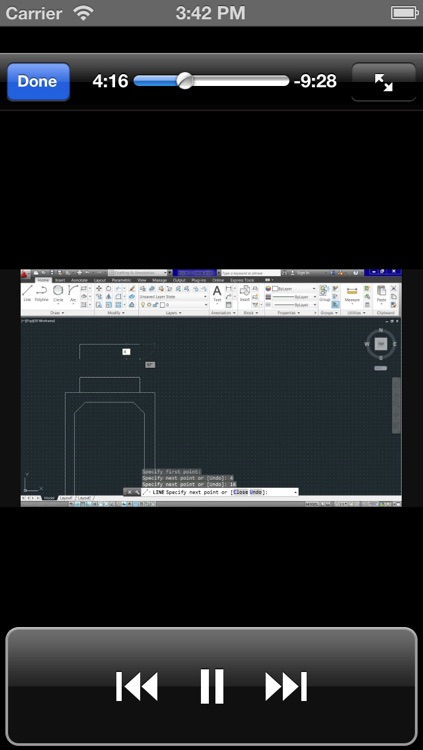Screen dimensions: 423x750
Task: Select the Arc tool in the AutoCAD video
Action: click(73, 293)
